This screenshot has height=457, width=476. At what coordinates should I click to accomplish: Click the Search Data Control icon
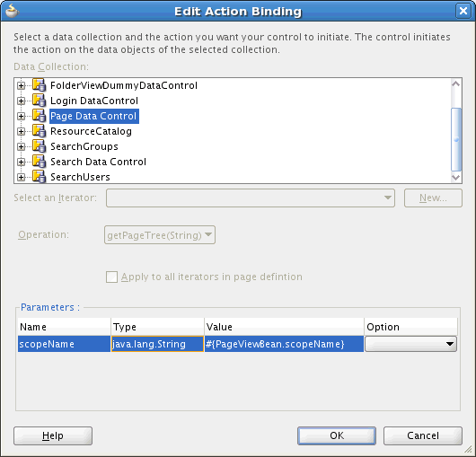(x=40, y=162)
